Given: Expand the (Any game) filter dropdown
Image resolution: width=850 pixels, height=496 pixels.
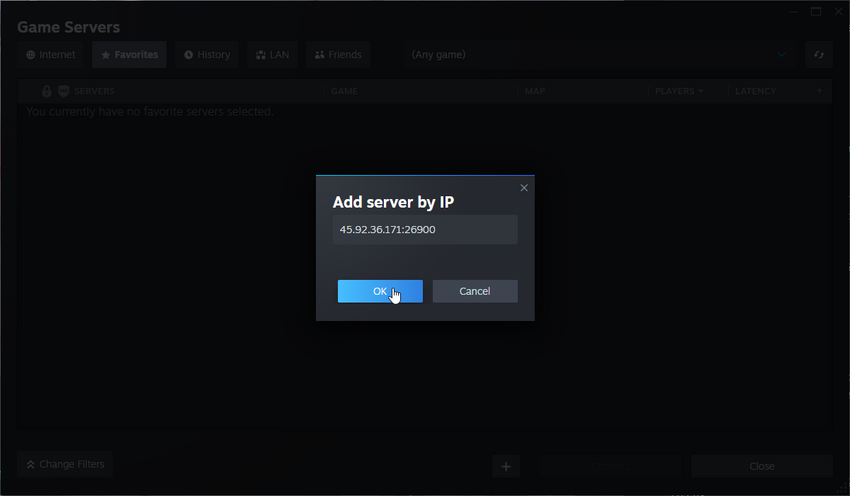Looking at the screenshot, I should coord(600,55).
